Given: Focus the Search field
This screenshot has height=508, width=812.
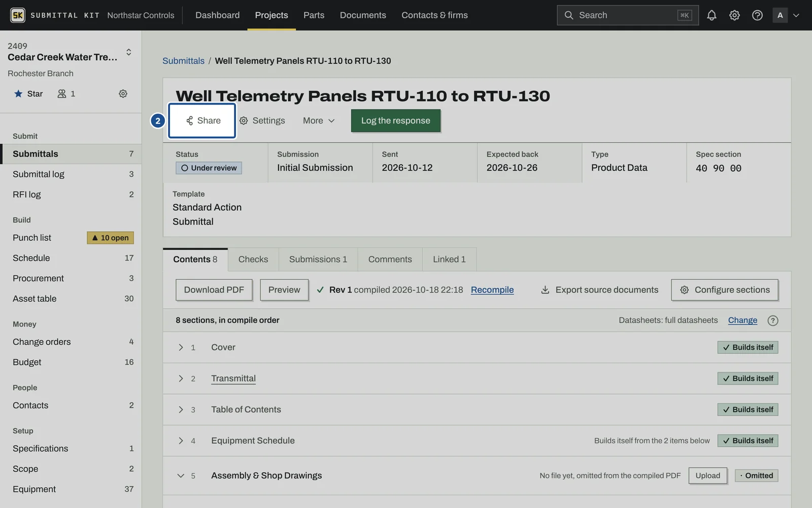Looking at the screenshot, I should coord(627,15).
